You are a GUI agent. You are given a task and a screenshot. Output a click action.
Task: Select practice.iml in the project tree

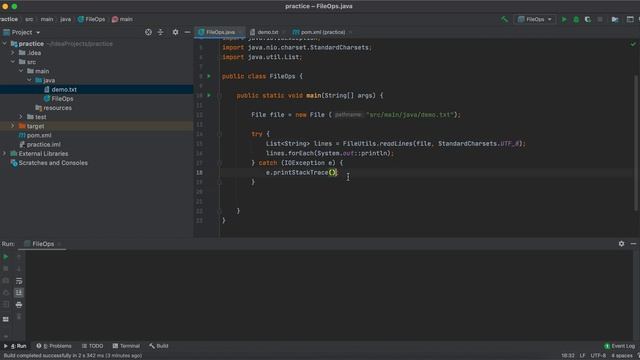43,144
